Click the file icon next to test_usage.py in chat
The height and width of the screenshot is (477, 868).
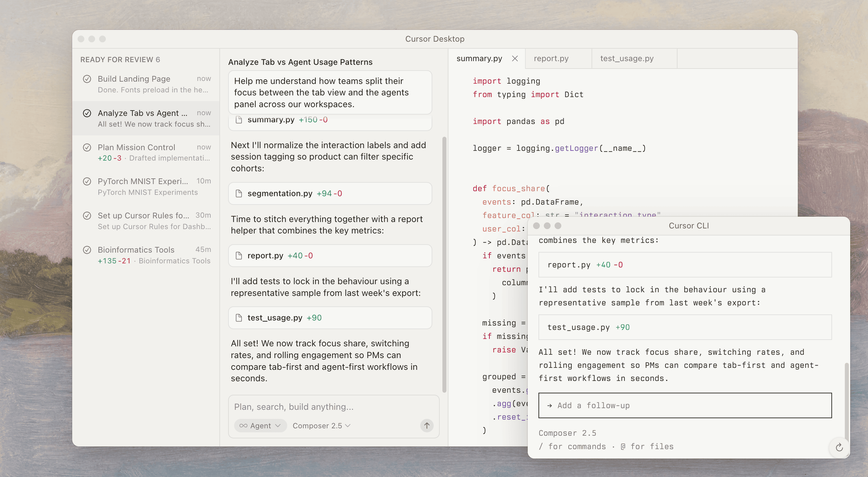tap(239, 318)
